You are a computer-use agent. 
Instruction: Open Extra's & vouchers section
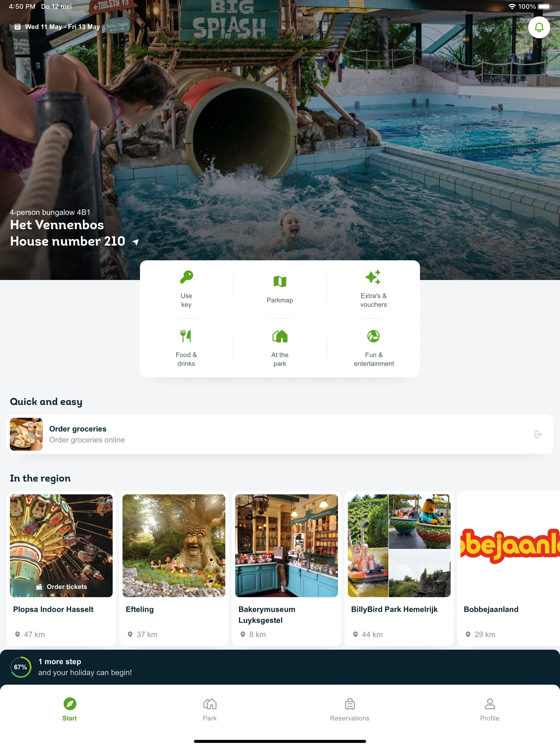[374, 288]
